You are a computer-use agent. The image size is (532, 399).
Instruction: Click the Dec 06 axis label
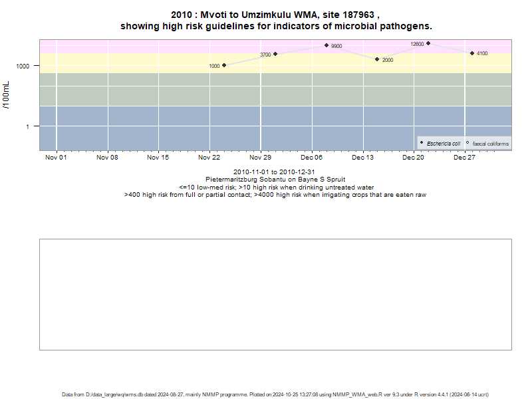coord(311,158)
